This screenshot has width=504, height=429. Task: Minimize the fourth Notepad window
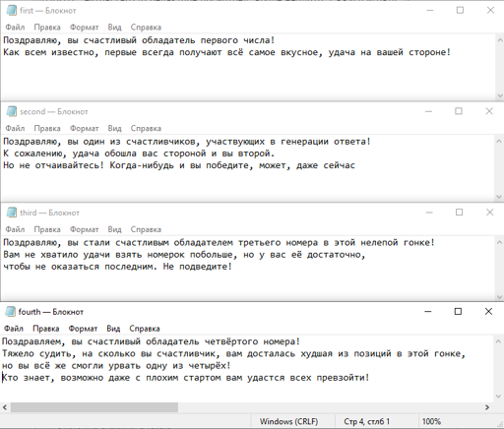(428, 312)
